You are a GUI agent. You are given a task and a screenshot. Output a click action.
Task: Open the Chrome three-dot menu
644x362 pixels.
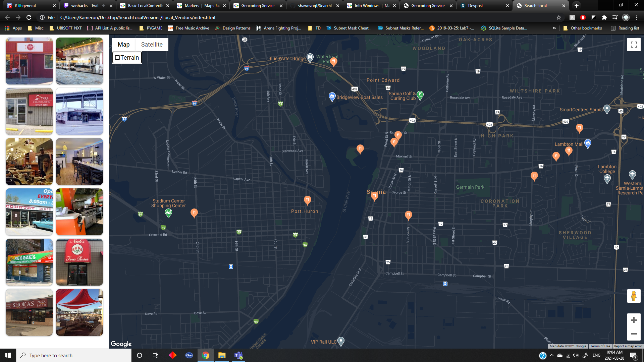(x=637, y=17)
